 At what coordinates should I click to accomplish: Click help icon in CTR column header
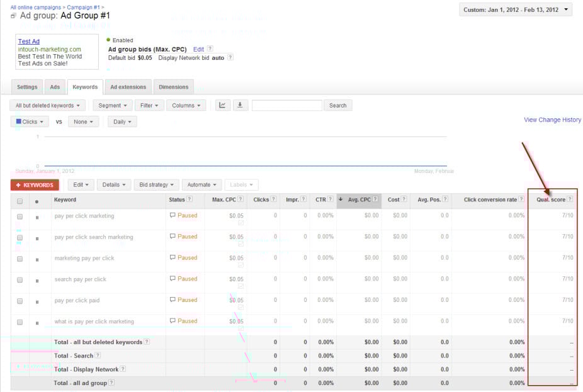click(x=330, y=199)
